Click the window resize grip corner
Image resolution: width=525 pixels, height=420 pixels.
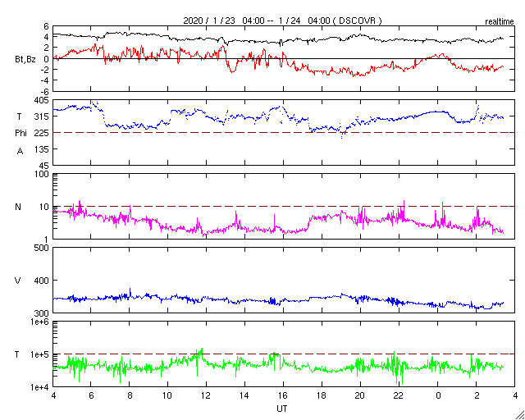(x=520, y=415)
